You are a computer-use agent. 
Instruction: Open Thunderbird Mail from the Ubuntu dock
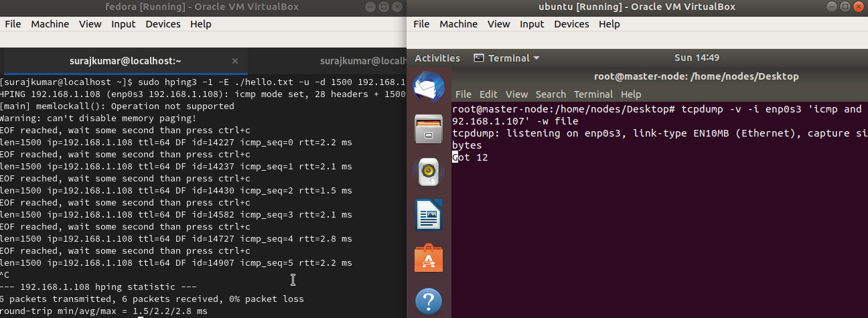point(429,86)
